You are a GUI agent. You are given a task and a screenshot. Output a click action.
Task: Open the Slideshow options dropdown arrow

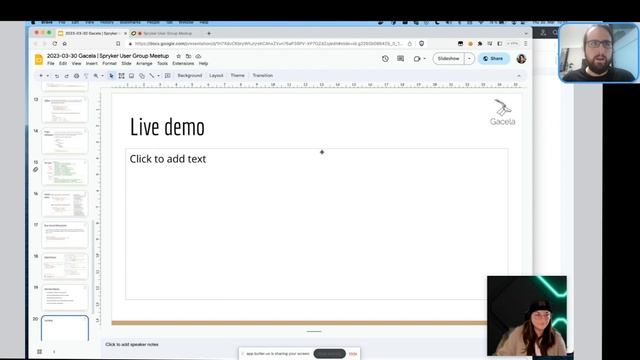[x=469, y=59]
